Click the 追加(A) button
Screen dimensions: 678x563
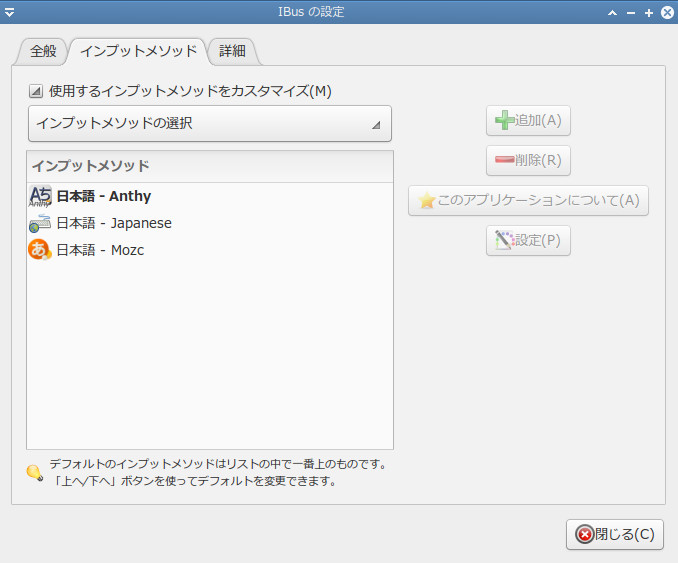click(x=528, y=120)
